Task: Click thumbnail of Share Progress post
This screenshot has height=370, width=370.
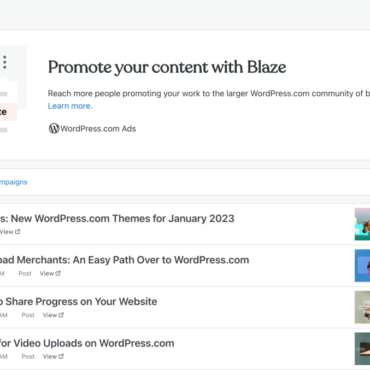Action: click(x=362, y=307)
